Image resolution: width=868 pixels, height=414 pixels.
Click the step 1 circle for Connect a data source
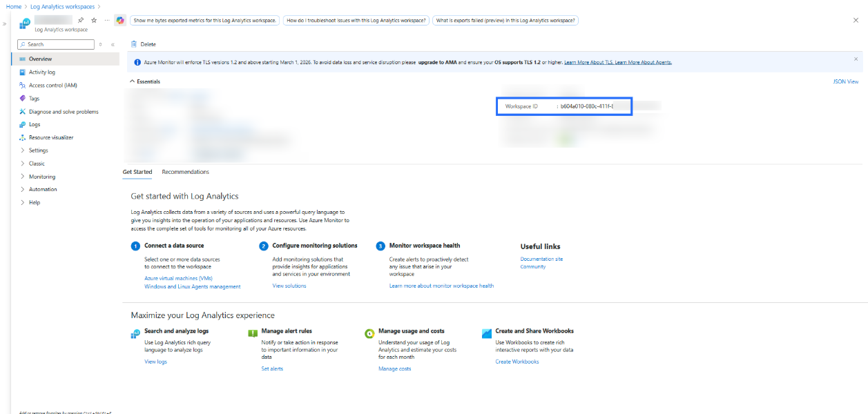pyautogui.click(x=135, y=246)
